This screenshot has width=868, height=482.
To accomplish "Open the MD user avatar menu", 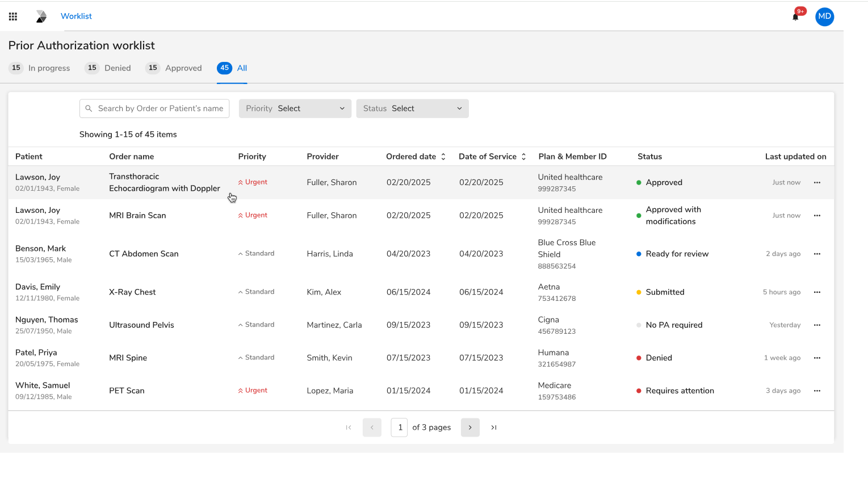I will pos(825,16).
